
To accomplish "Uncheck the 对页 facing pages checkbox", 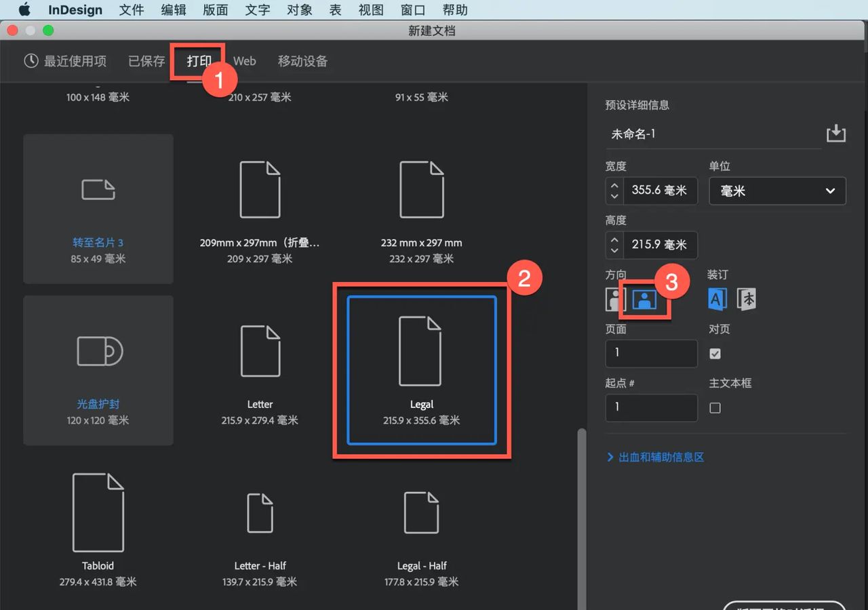I will 715,353.
